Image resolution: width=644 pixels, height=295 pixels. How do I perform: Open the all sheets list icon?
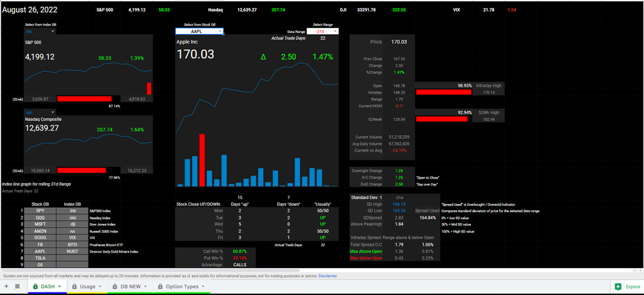[x=17, y=287]
